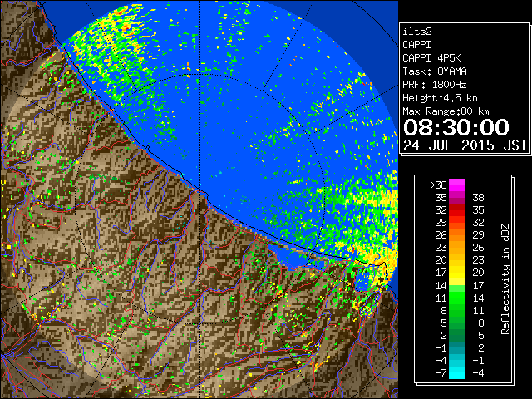Pick the bright green 11–14 dBZ swatch

tap(457, 298)
